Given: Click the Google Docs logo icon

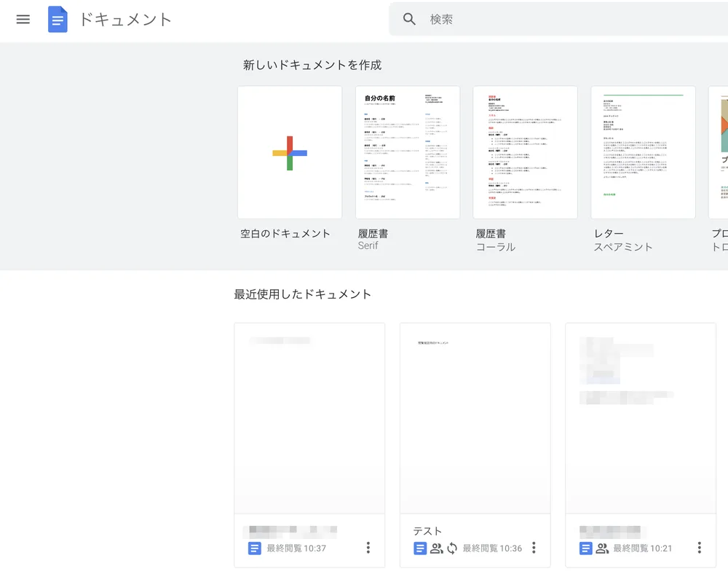Looking at the screenshot, I should coord(58,20).
